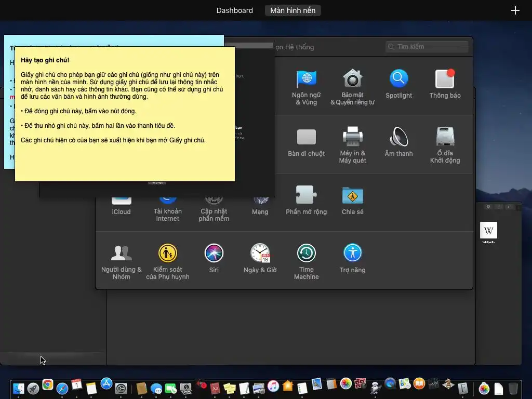This screenshot has height=399, width=532.
Task: Open Âm thanh preferences
Action: [398, 142]
